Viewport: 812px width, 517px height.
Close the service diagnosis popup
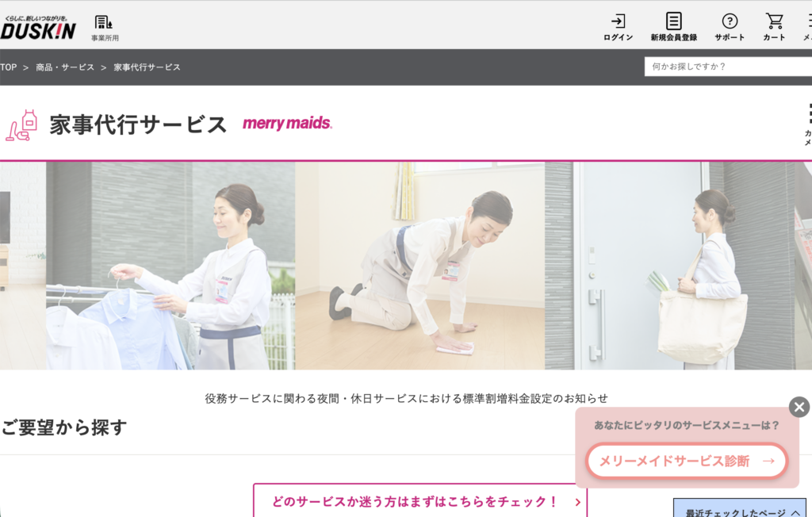click(x=799, y=408)
